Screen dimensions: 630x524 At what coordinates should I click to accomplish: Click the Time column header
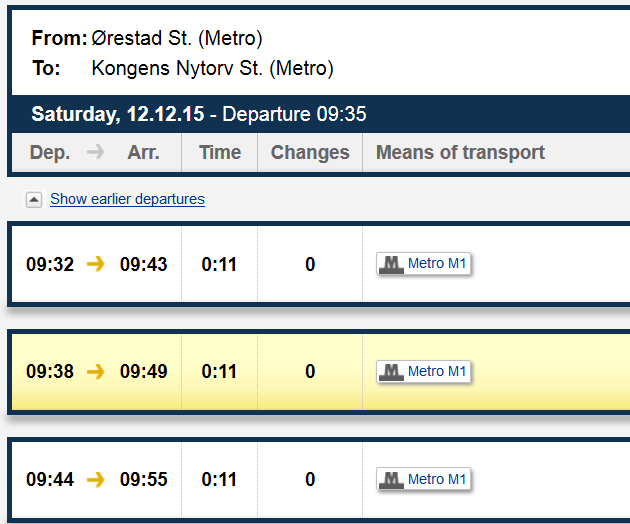coord(220,152)
